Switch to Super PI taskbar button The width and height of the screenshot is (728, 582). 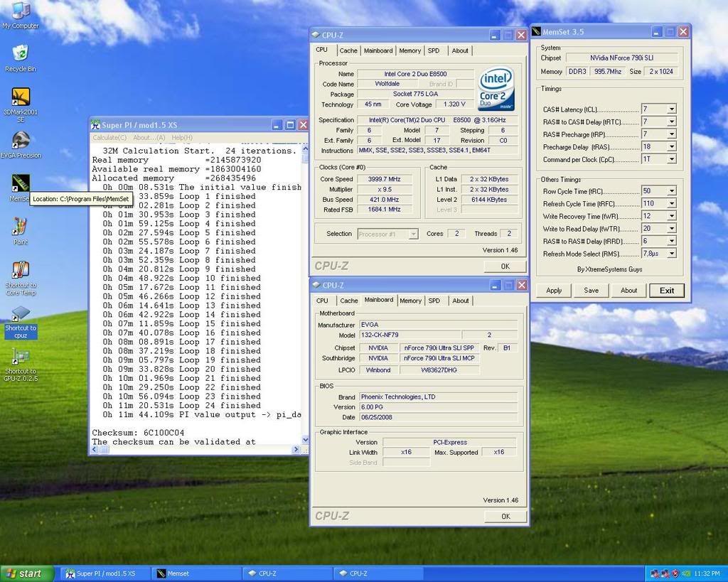click(x=105, y=573)
